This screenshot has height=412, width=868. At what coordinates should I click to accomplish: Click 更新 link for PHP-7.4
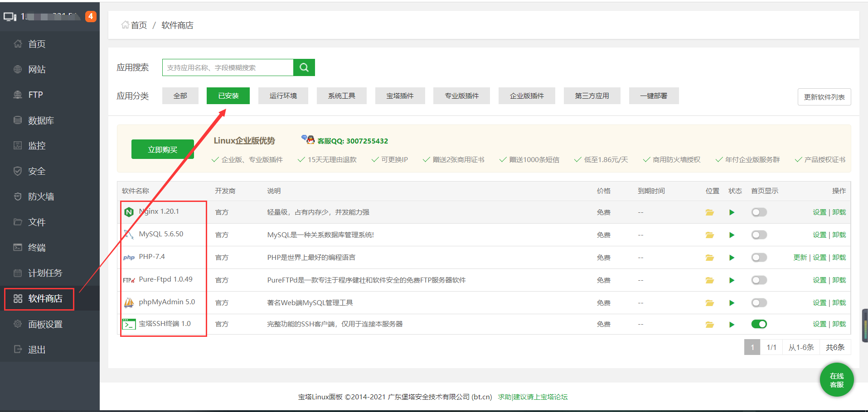coord(800,258)
